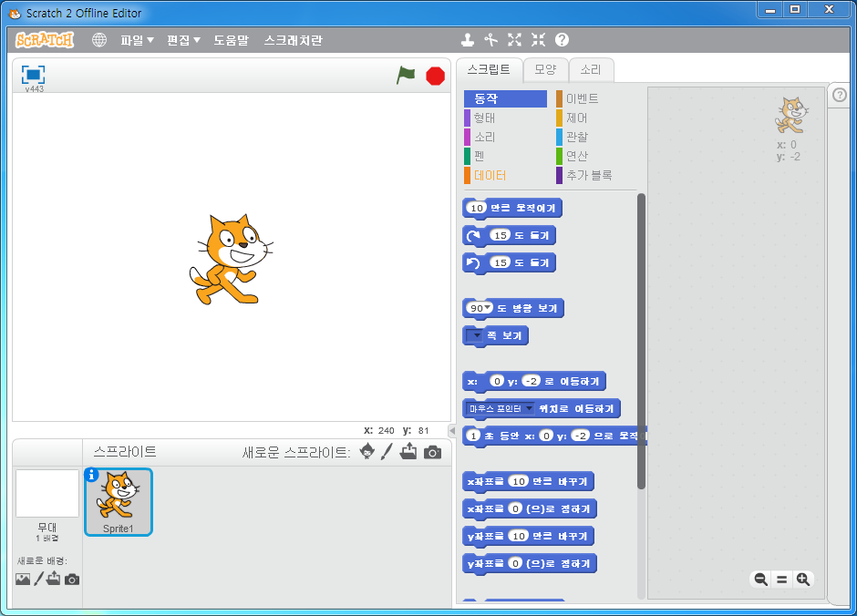The height and width of the screenshot is (616, 857).
Task: Click the y좌표를 0 (으)로 정하기 block
Action: pos(530,563)
